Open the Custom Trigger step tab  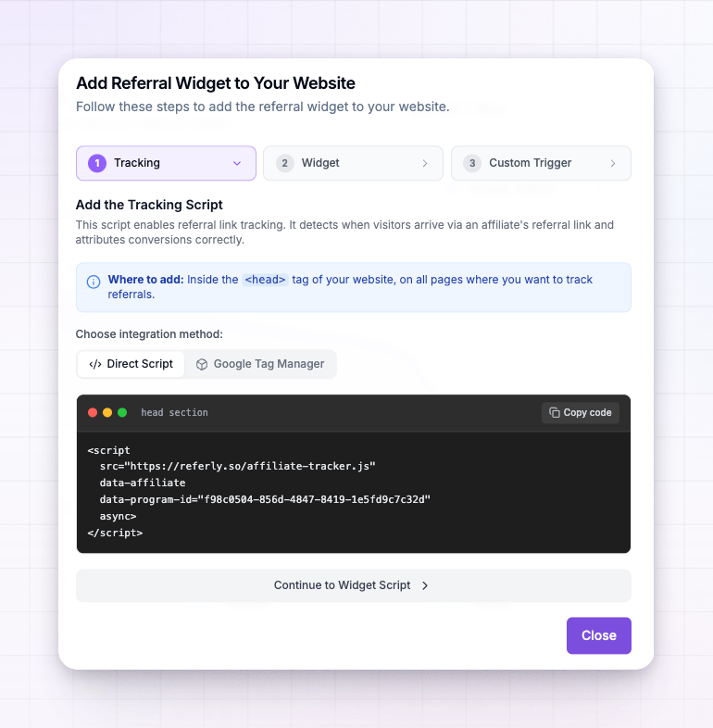542,163
